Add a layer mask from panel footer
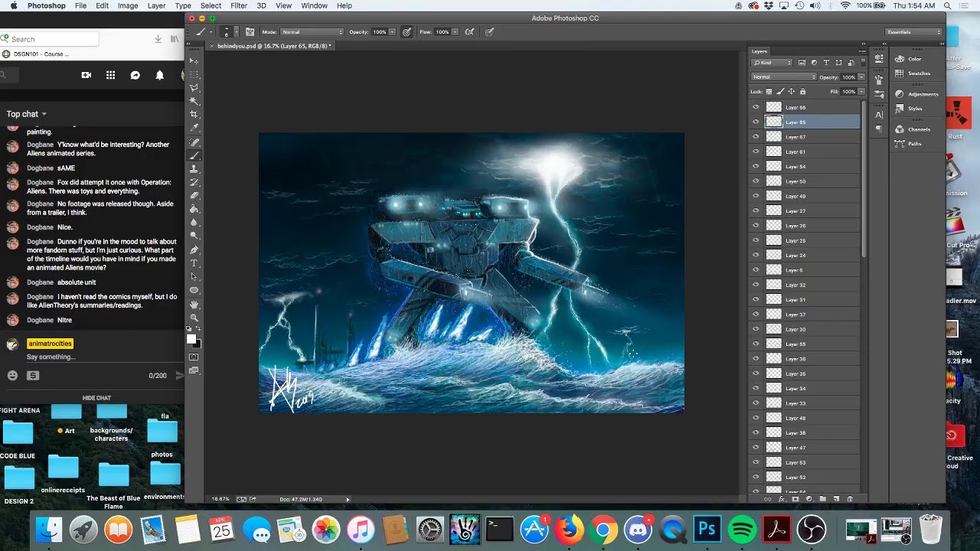Viewport: 980px width, 551px height. [795, 499]
